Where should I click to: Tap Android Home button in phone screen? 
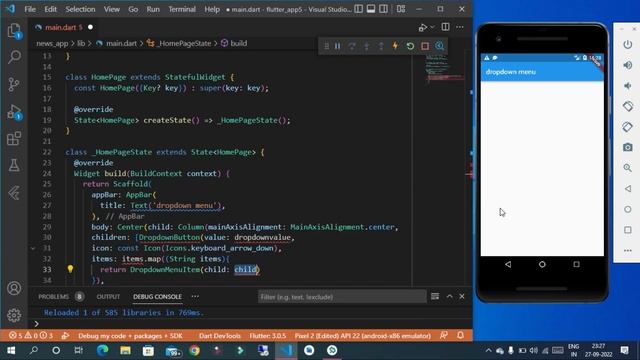542,264
